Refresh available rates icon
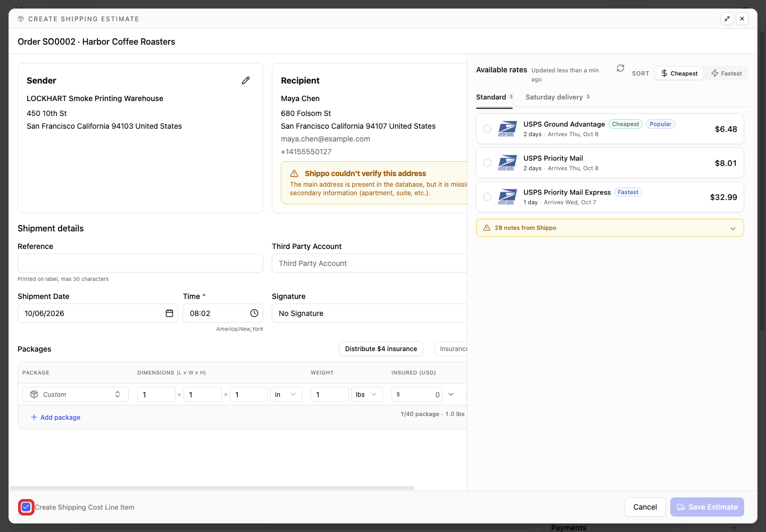This screenshot has height=532, width=766. (620, 68)
